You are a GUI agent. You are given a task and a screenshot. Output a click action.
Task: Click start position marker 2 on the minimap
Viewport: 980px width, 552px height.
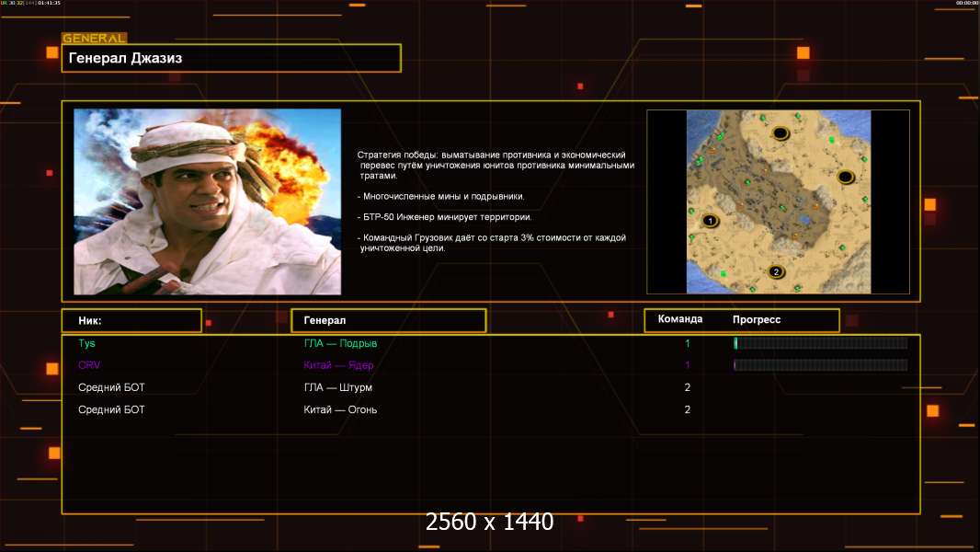pyautogui.click(x=776, y=271)
